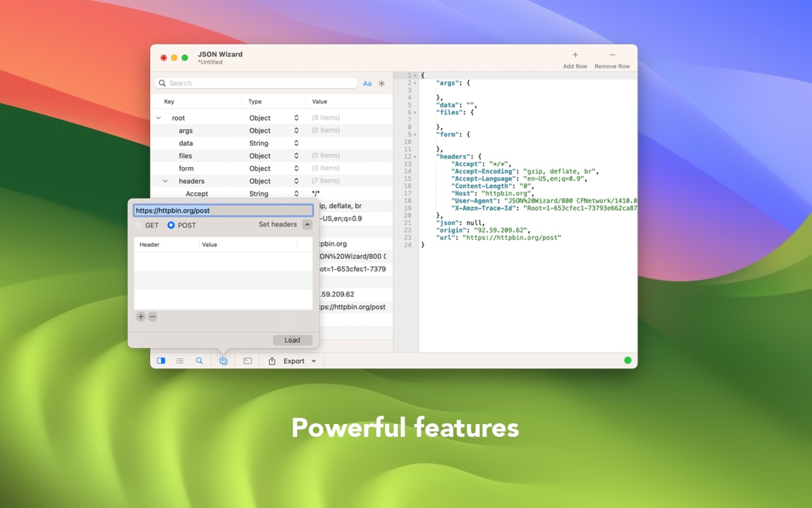Select the search magnifier icon in toolbar
Viewport: 812px width, 508px height.
click(x=199, y=361)
